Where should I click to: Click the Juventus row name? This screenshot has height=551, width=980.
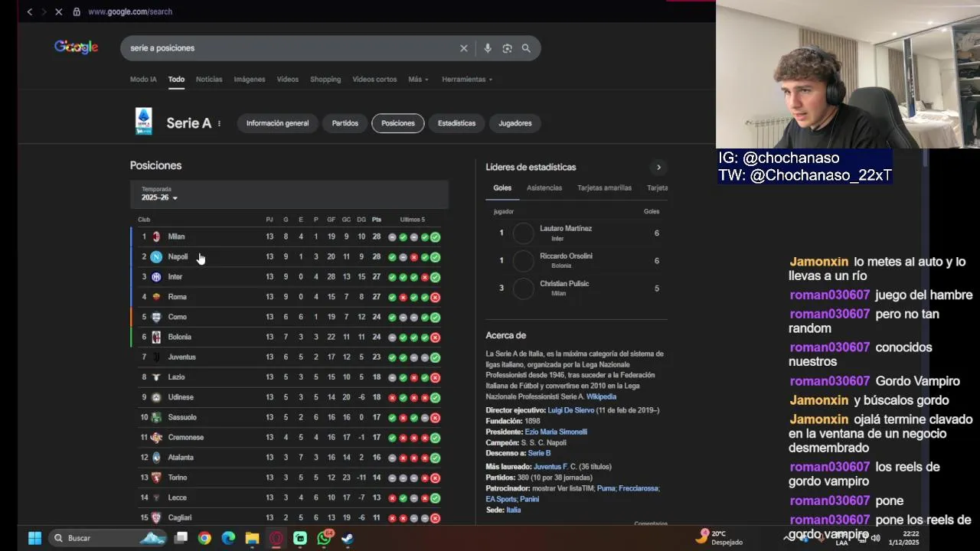click(182, 357)
